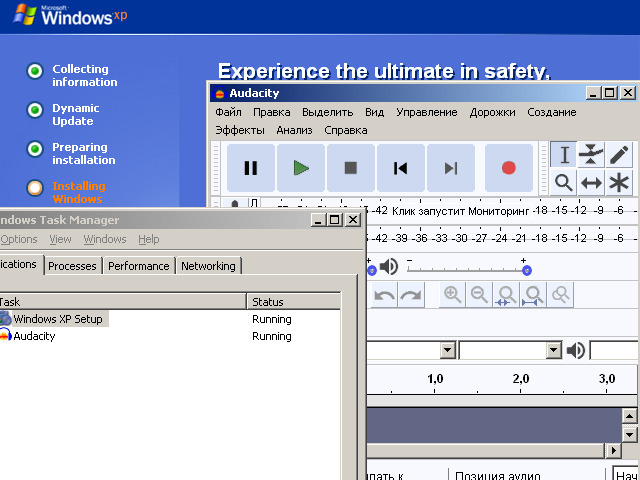Click the 2,0 mark on the timeline ruler

521,379
